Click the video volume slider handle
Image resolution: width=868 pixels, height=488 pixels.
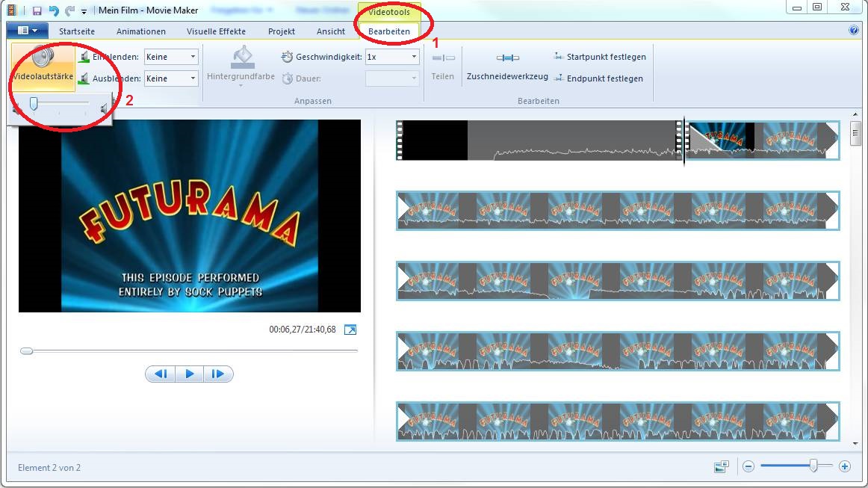(34, 104)
